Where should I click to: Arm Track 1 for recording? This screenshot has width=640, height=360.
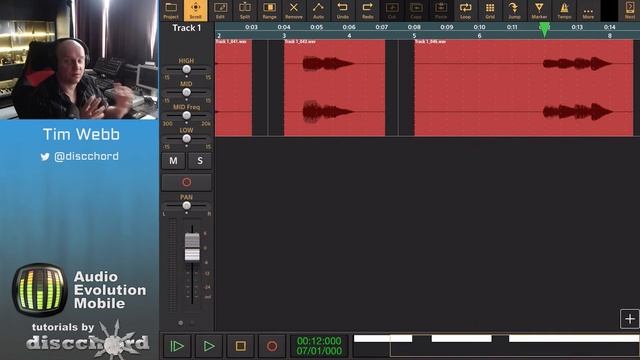tap(187, 182)
